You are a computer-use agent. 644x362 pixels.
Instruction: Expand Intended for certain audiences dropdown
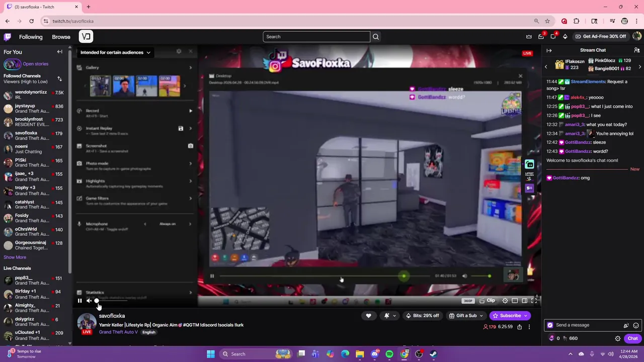(116, 52)
